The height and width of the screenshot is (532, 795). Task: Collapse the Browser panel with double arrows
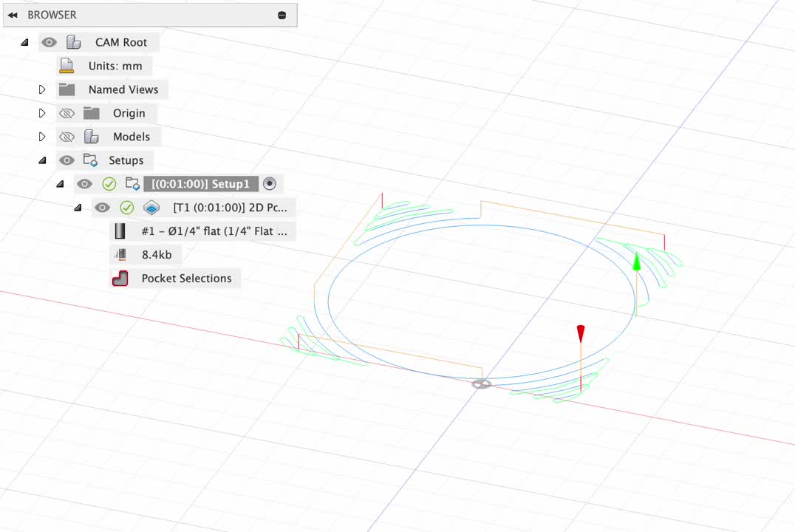coord(13,16)
